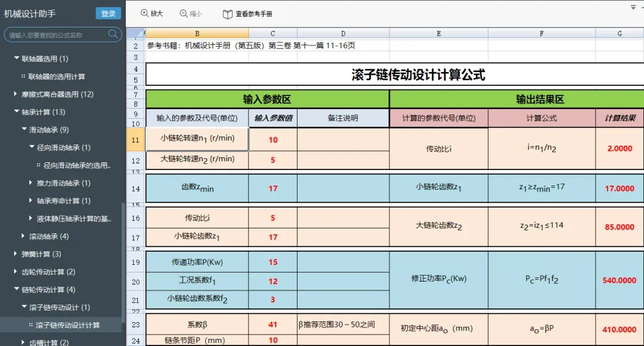Click the formula name search field

[57, 35]
